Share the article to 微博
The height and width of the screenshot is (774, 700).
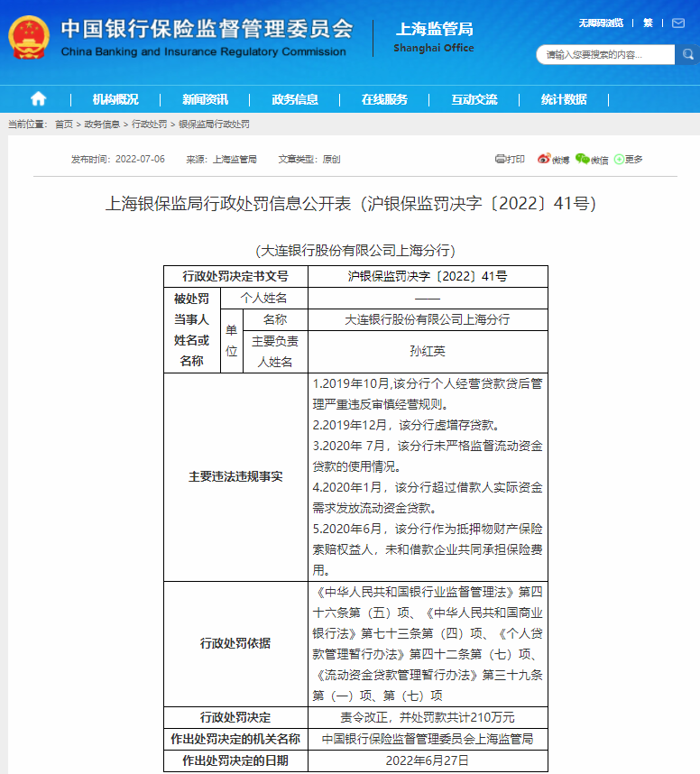[x=553, y=160]
